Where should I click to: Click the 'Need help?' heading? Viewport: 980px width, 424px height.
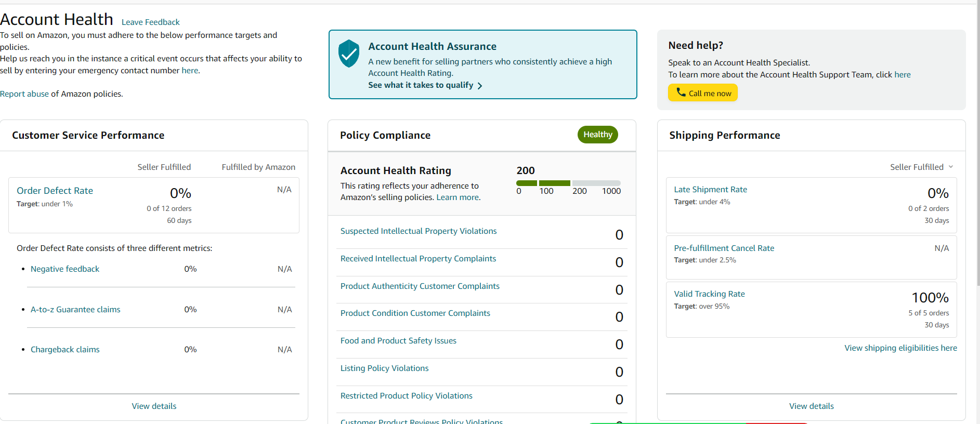tap(696, 45)
